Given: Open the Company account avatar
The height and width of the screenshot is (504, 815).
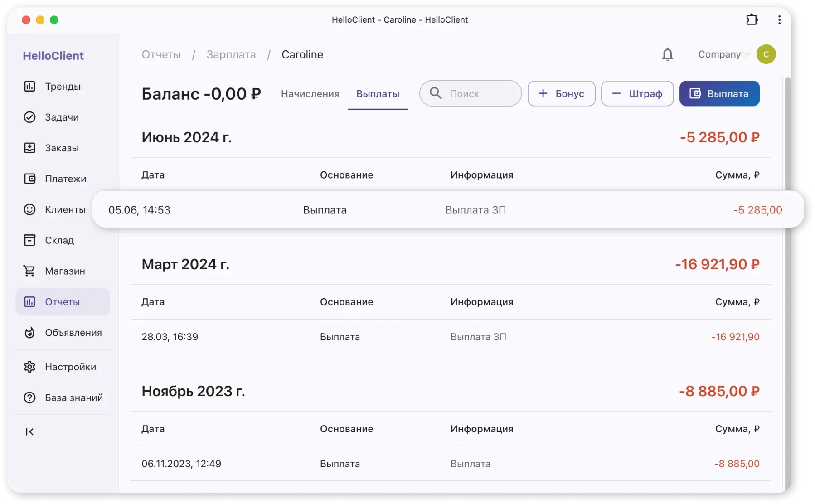Looking at the screenshot, I should click(766, 54).
